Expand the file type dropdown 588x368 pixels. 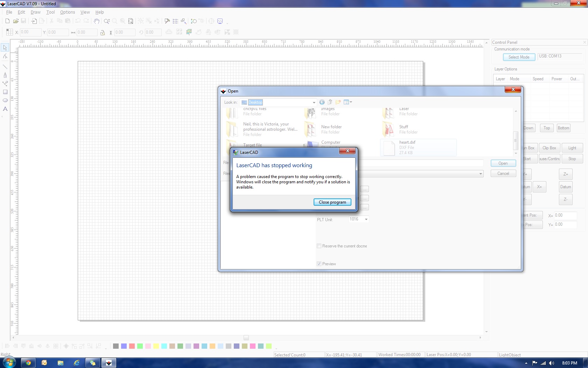pyautogui.click(x=481, y=174)
